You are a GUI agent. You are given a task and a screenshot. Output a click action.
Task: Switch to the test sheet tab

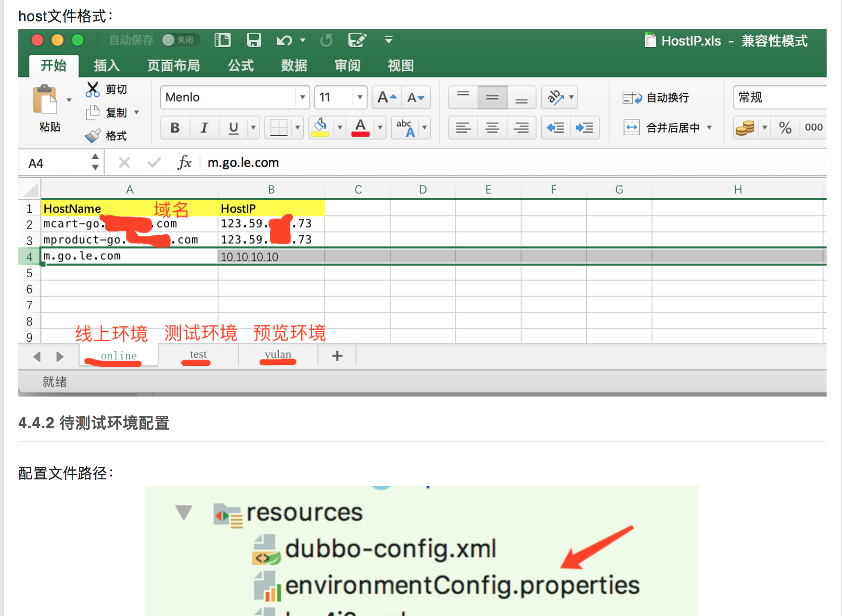[x=198, y=355]
